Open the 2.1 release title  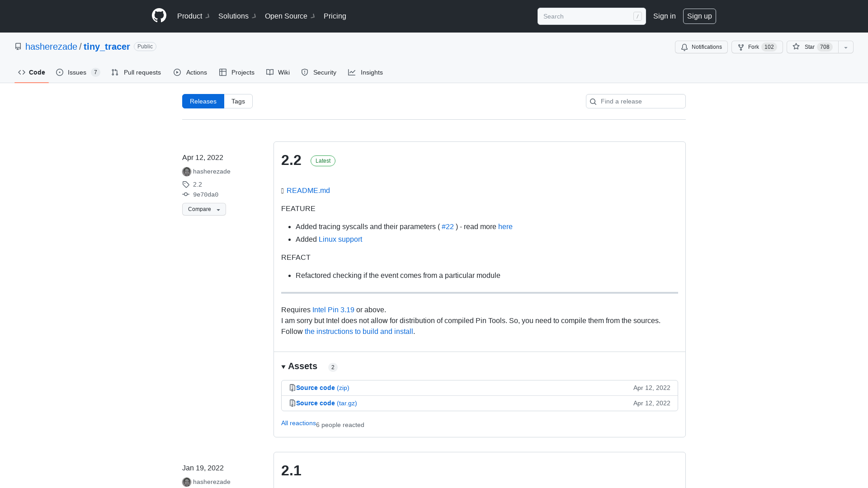(291, 470)
